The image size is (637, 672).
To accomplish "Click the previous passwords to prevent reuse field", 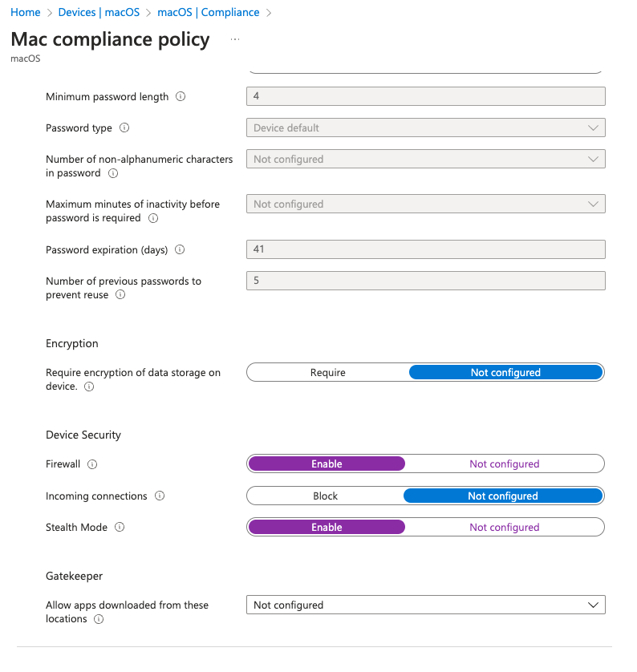I will point(426,281).
